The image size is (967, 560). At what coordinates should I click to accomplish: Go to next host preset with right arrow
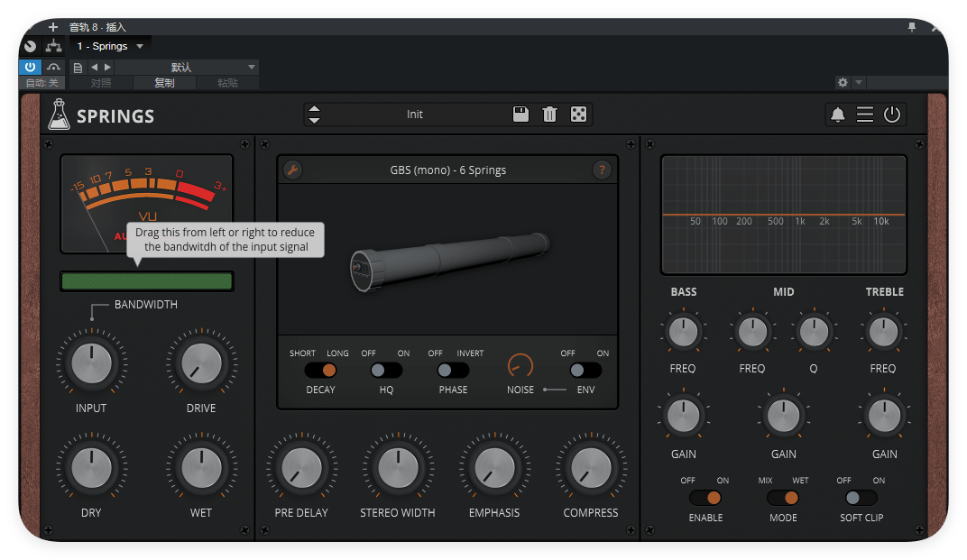[x=107, y=68]
